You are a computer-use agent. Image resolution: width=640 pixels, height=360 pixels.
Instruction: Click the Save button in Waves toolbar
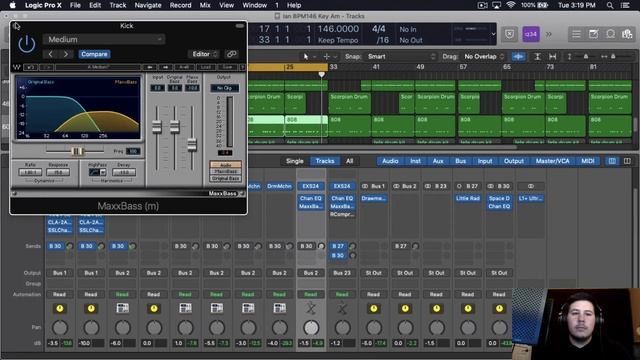coord(227,67)
